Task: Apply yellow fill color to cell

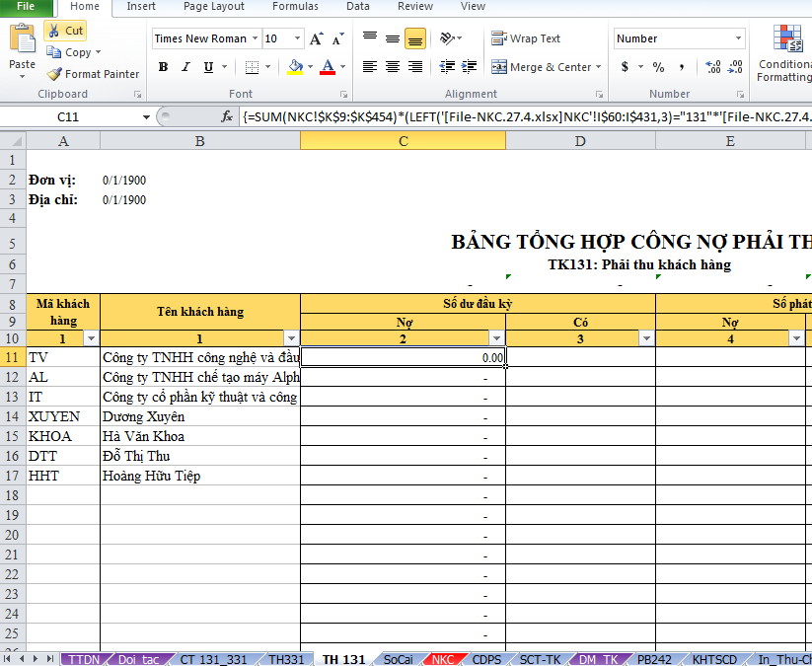Action: [x=295, y=67]
